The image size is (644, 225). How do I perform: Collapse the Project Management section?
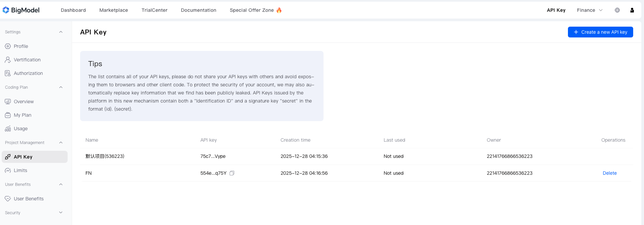click(61, 143)
